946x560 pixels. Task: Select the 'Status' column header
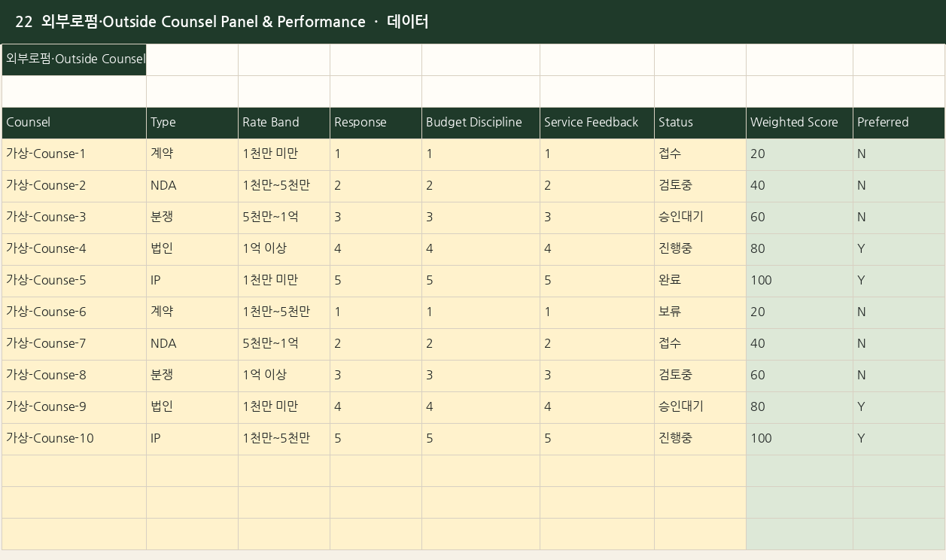click(x=700, y=123)
